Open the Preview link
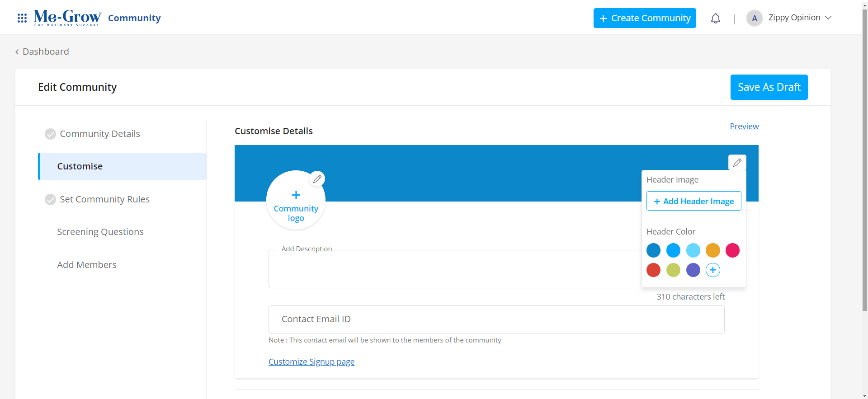 pyautogui.click(x=744, y=127)
